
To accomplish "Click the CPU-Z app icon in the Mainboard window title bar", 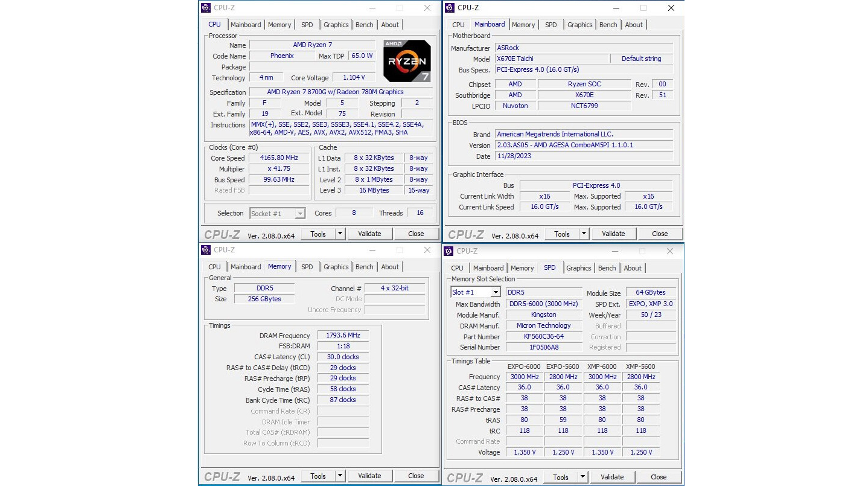I will click(449, 8).
